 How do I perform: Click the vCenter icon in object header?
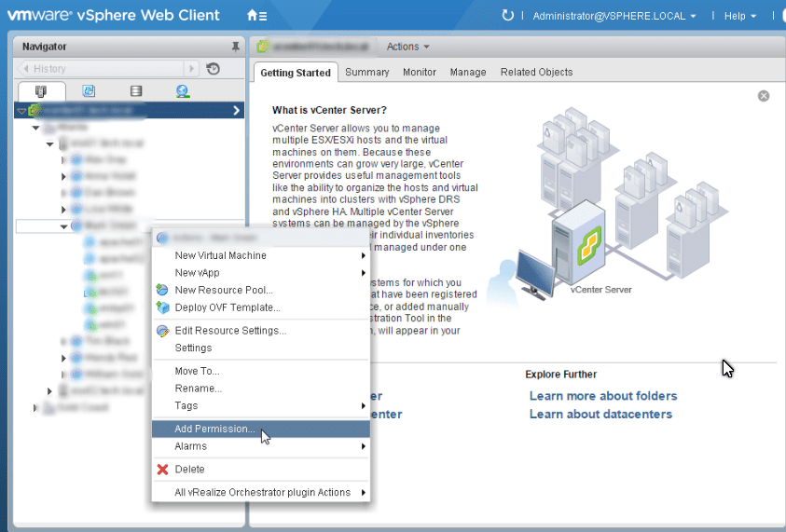pos(262,47)
